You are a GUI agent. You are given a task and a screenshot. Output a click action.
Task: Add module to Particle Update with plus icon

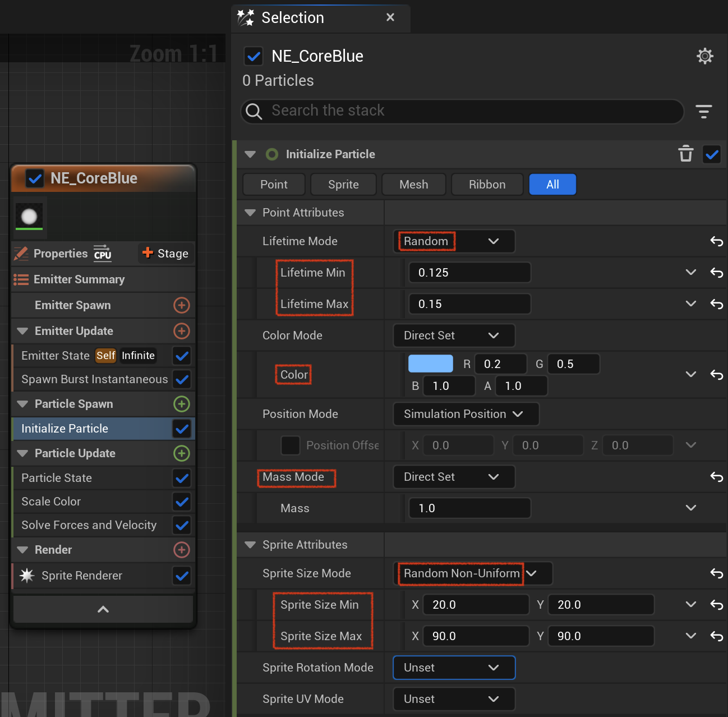point(182,453)
